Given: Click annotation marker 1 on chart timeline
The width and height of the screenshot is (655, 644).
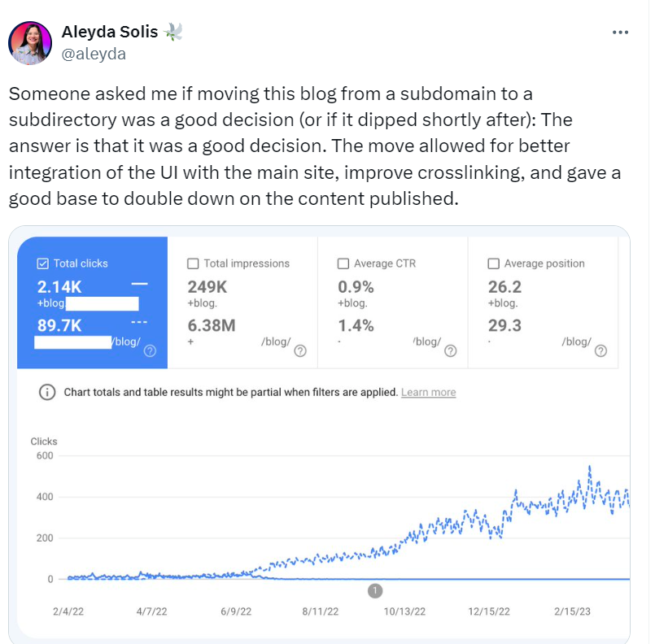Looking at the screenshot, I should (375, 590).
